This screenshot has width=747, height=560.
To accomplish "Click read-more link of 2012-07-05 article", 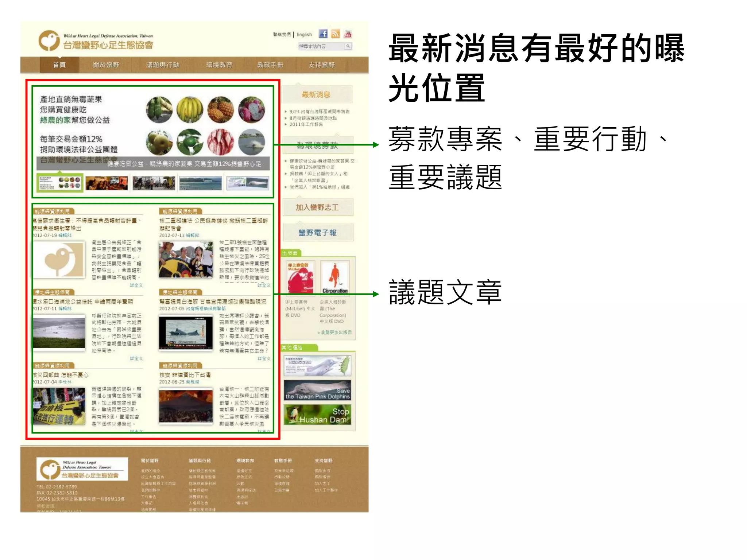I will click(x=264, y=358).
